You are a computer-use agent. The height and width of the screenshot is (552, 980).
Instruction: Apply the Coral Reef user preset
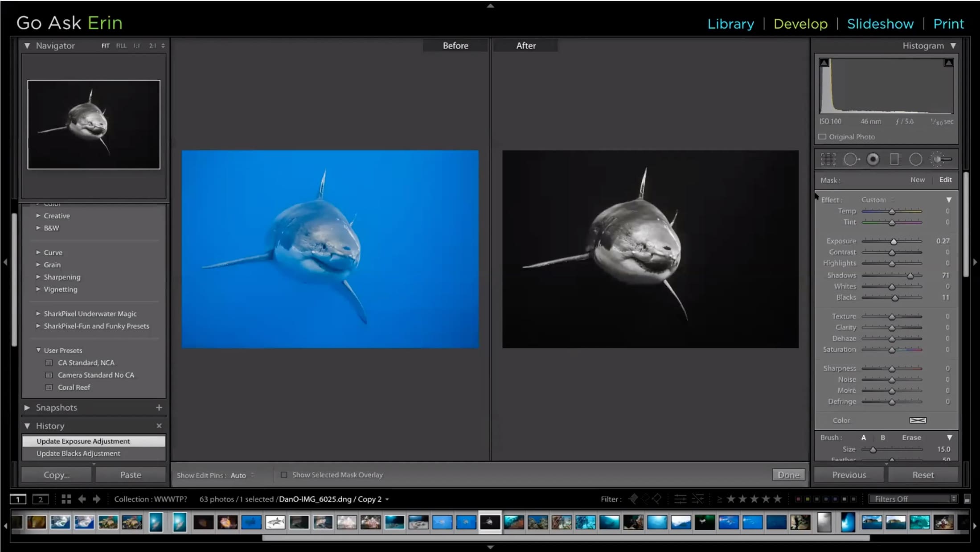coord(74,387)
